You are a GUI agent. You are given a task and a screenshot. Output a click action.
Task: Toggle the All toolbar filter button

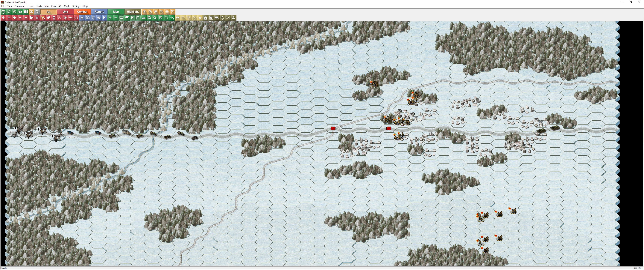click(x=48, y=12)
